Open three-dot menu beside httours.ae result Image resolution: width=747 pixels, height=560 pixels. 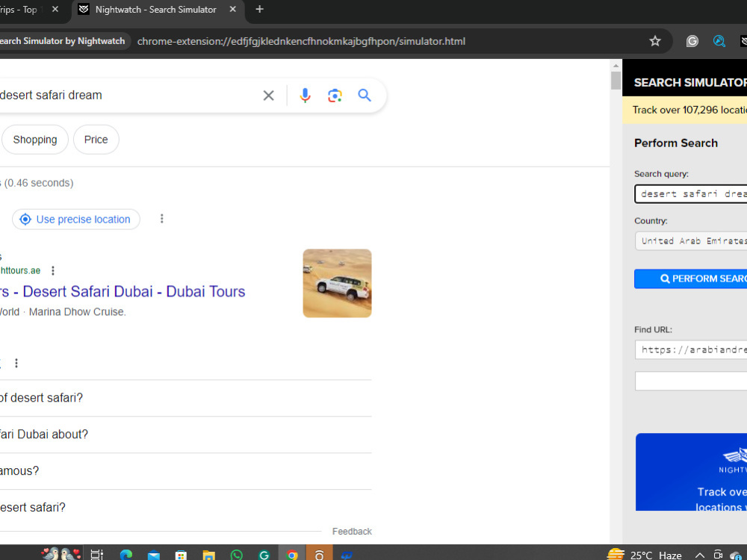pyautogui.click(x=53, y=270)
